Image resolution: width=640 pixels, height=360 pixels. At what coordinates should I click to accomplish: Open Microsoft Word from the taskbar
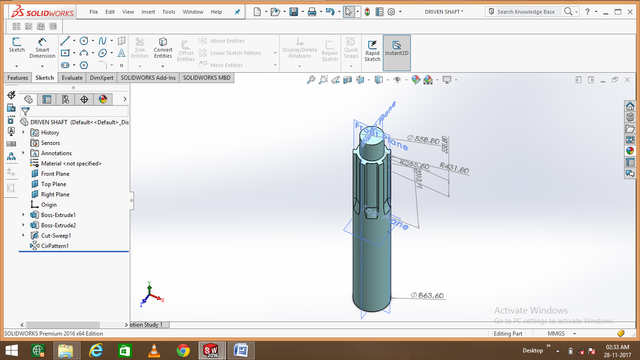241,351
